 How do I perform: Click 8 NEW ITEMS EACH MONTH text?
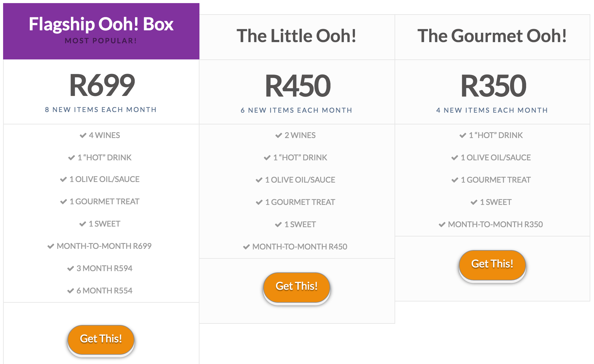coord(101,110)
